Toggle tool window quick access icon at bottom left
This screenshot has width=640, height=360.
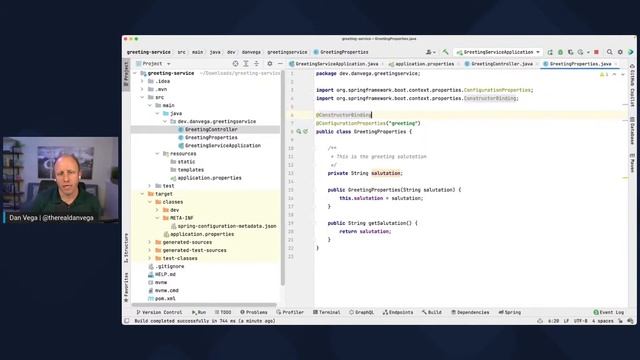pyautogui.click(x=127, y=321)
